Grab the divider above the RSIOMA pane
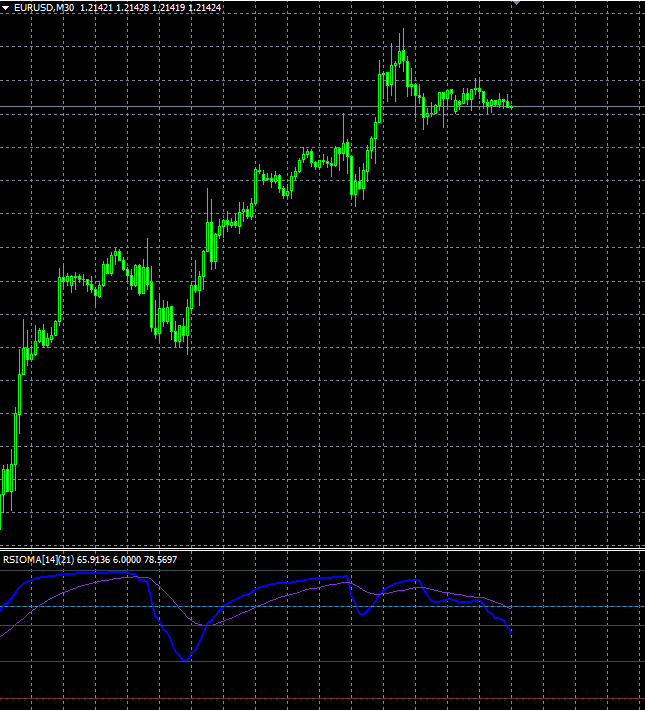645x710 pixels. tap(322, 549)
